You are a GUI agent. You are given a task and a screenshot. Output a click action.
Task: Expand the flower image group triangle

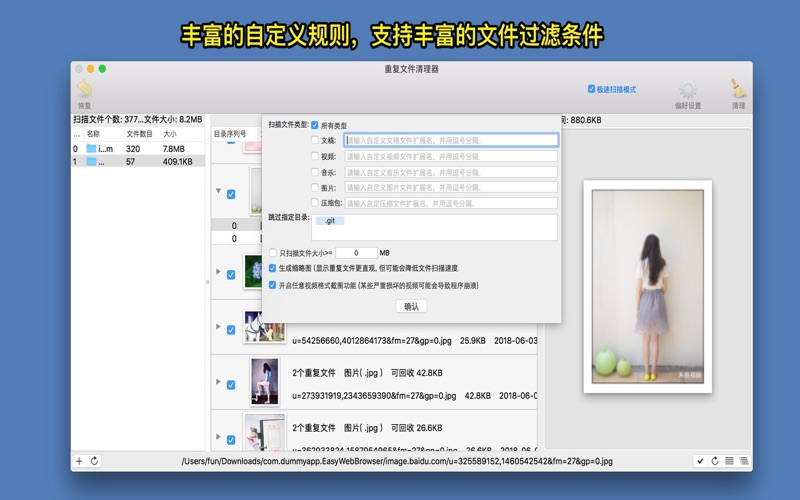218,271
